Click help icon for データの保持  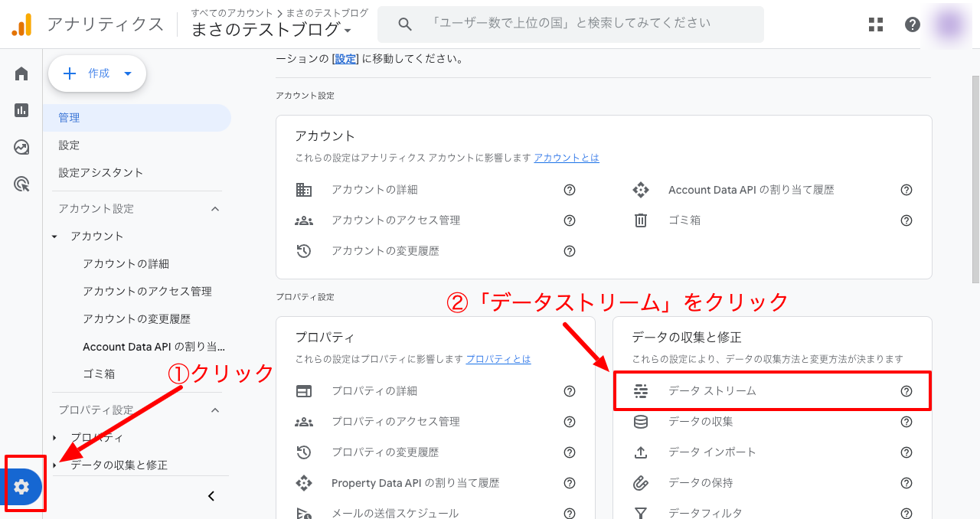pyautogui.click(x=906, y=483)
